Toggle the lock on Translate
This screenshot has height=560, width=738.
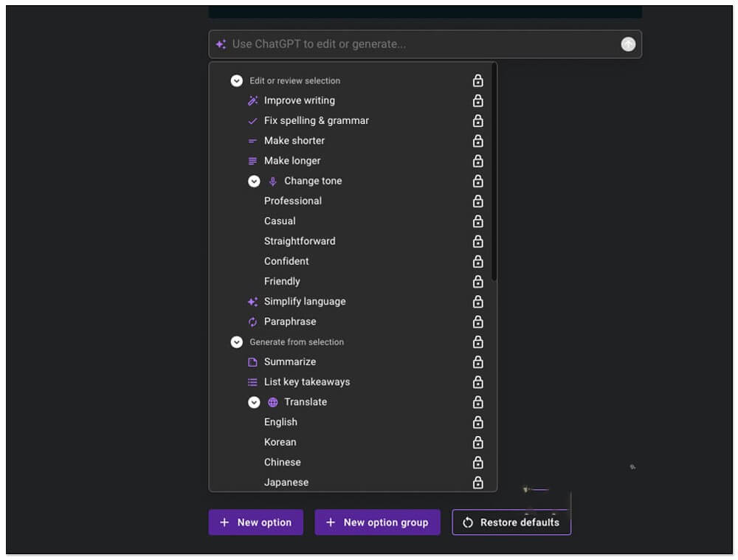point(477,402)
